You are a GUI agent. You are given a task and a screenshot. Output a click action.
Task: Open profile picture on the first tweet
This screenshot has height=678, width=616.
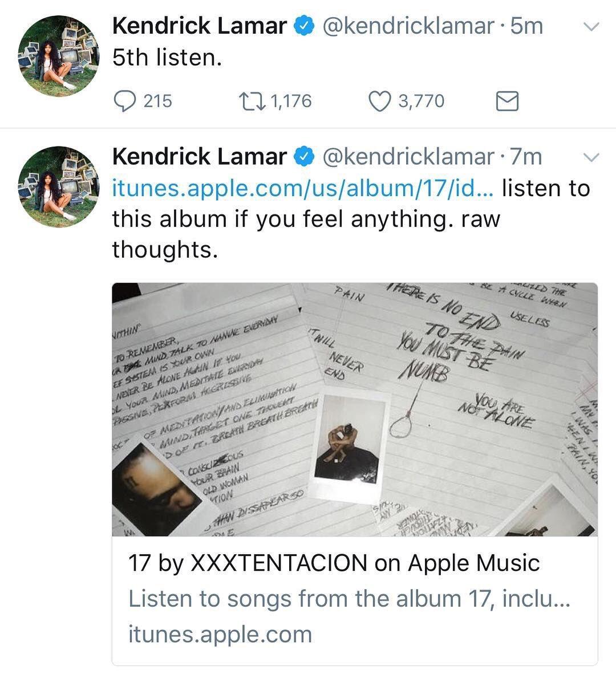click(x=59, y=56)
